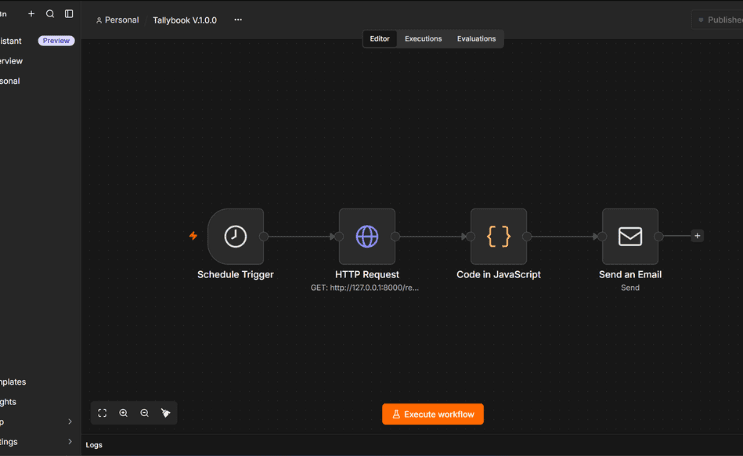Open the Evaluations tab
Screen dimensions: 743x456
476,39
